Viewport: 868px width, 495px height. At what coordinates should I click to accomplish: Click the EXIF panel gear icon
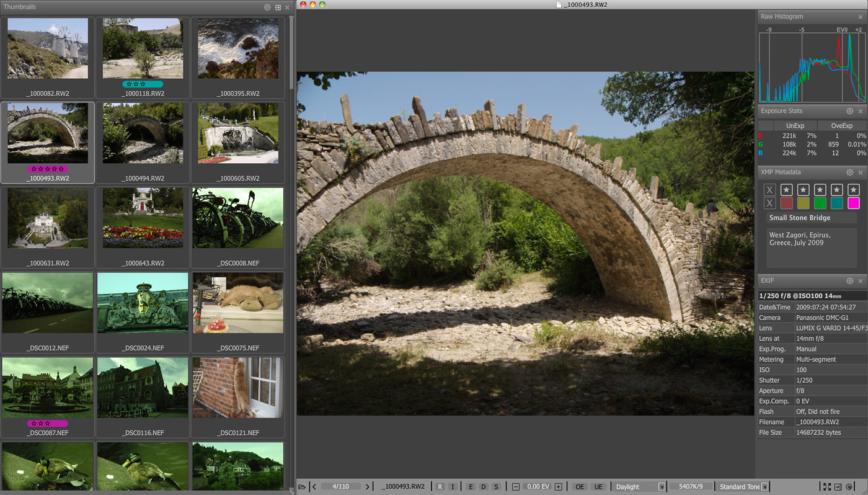[x=850, y=281]
